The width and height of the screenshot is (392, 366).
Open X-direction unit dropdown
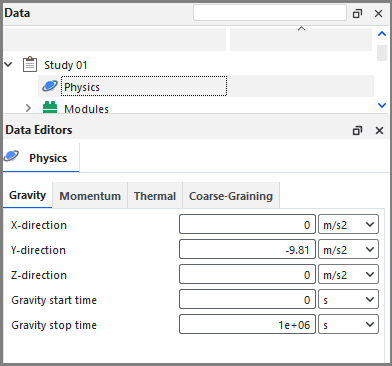(x=348, y=224)
